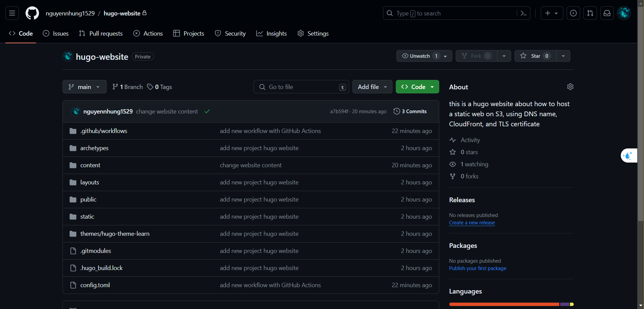This screenshot has height=309, width=644.
Task: Open the user profile avatar menu
Action: pos(624,13)
